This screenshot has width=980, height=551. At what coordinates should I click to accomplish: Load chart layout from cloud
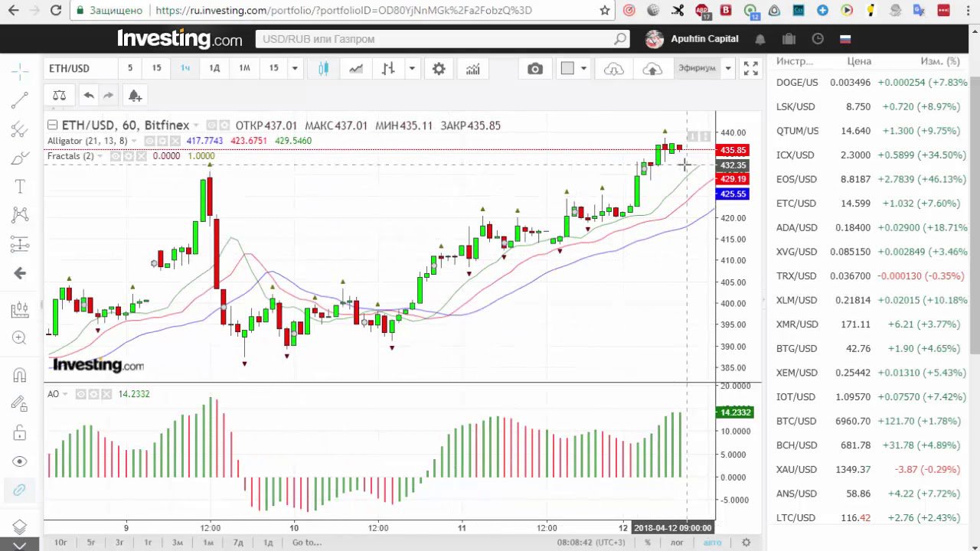614,68
